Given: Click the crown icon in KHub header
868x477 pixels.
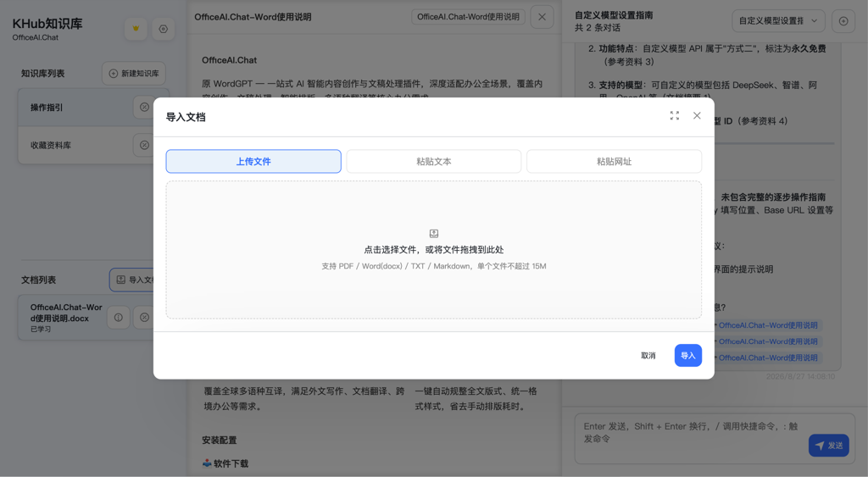Looking at the screenshot, I should (136, 29).
